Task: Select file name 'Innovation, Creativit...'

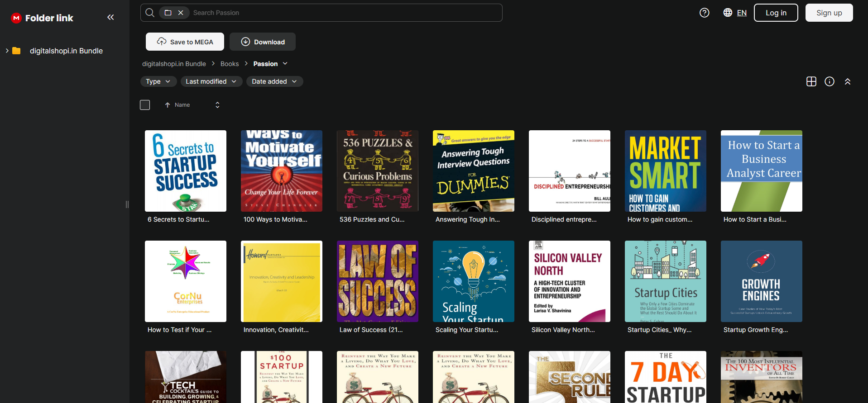Action: click(x=276, y=330)
